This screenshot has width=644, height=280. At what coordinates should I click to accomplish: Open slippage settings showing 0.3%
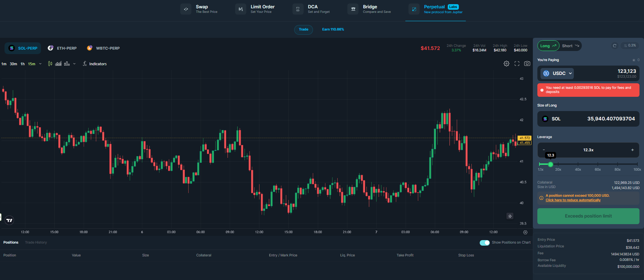630,45
